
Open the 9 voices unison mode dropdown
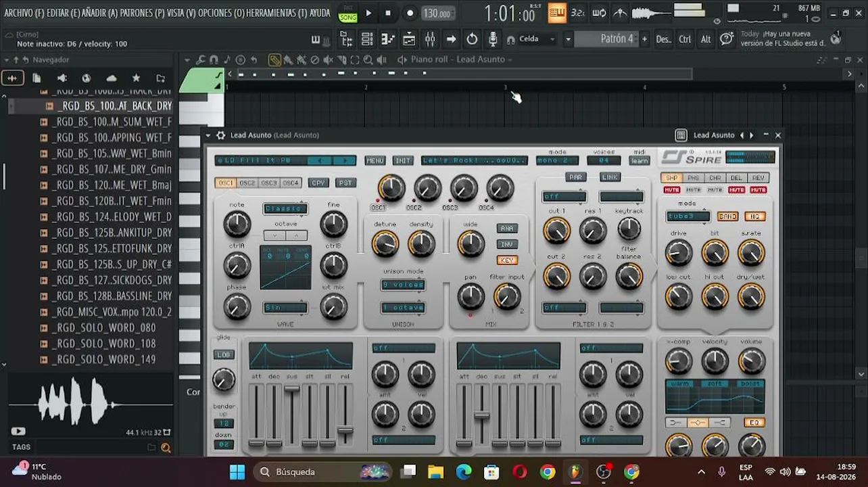(x=403, y=285)
